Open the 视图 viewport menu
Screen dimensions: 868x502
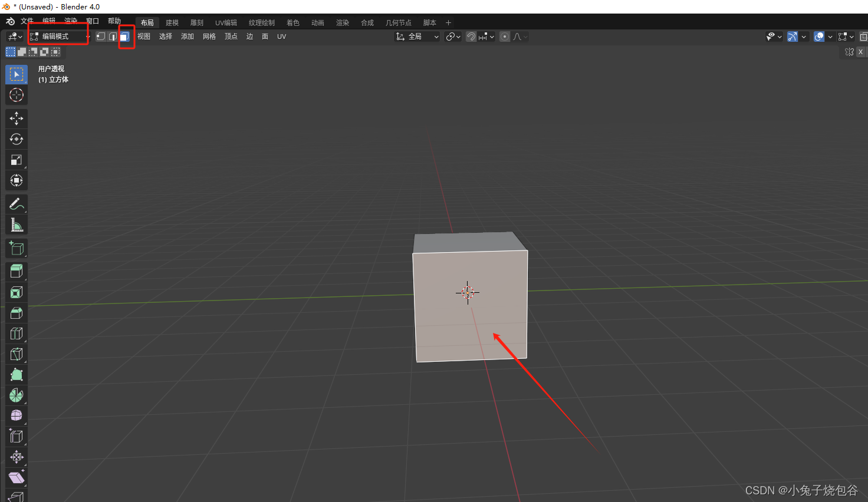click(x=144, y=37)
